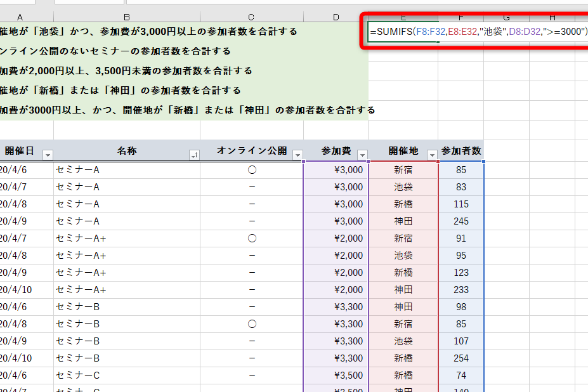Click the ○ mark in セミナーA+ row
588x392 pixels.
click(x=252, y=238)
